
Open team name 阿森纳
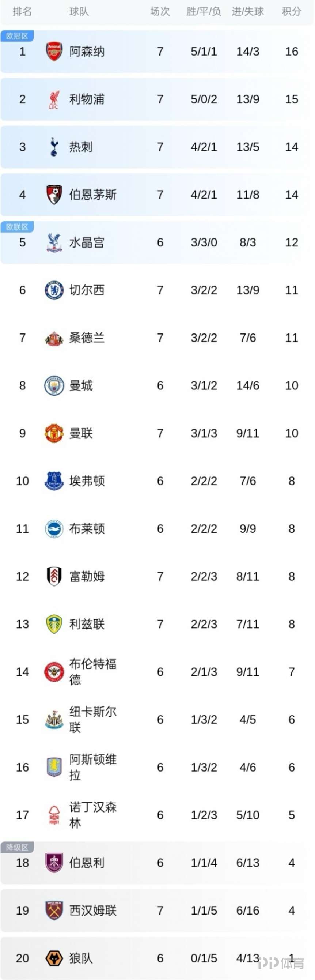point(87,51)
